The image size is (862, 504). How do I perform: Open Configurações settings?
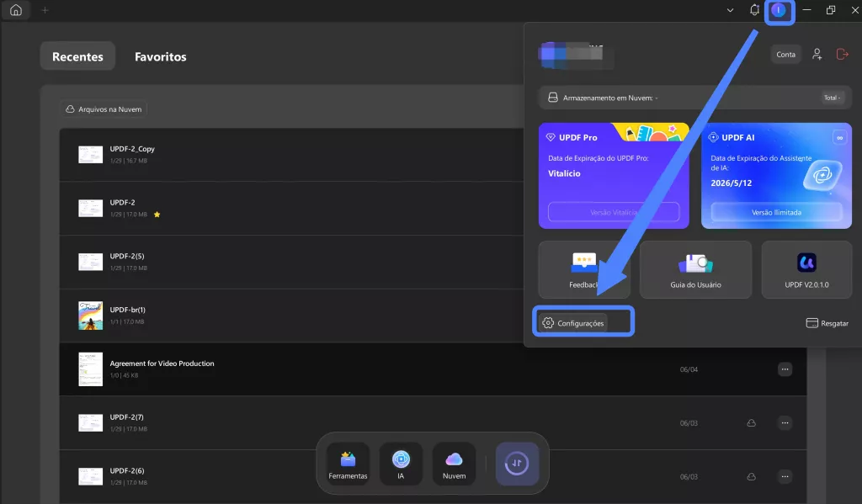click(573, 322)
